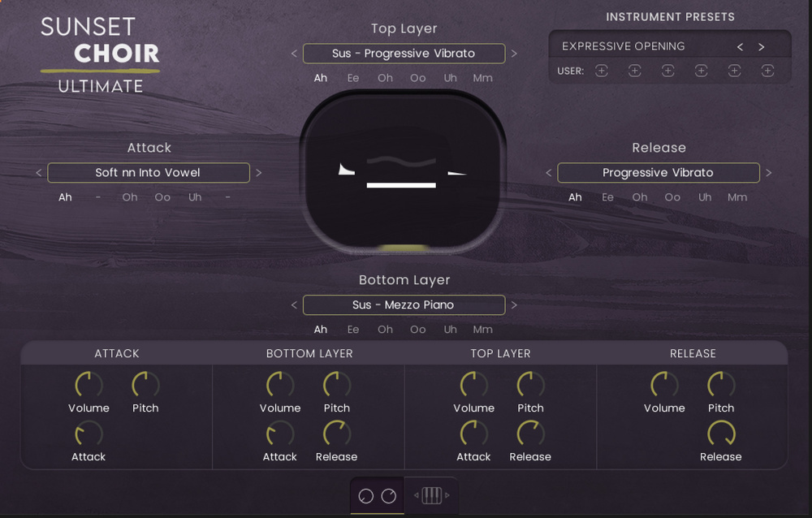This screenshot has width=812, height=518.
Task: Open Attack Soft nn Into Vowel dropdown
Action: tap(149, 172)
